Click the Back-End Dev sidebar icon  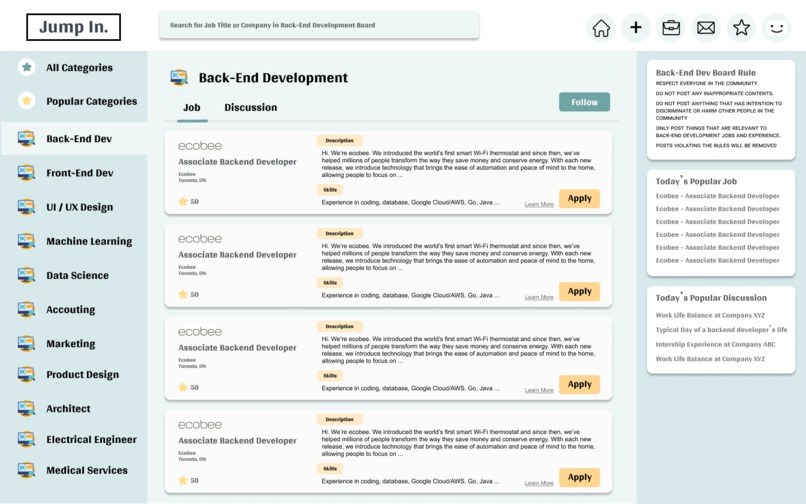26,138
